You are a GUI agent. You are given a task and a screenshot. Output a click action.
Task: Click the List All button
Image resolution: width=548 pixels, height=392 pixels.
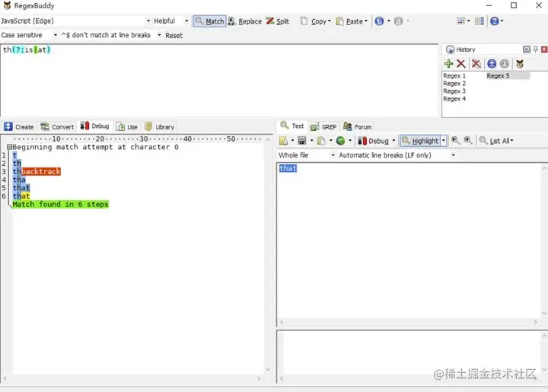(495, 141)
